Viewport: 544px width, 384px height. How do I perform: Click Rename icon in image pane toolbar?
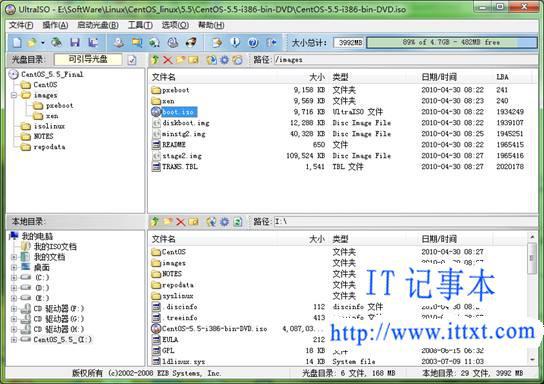[193, 60]
